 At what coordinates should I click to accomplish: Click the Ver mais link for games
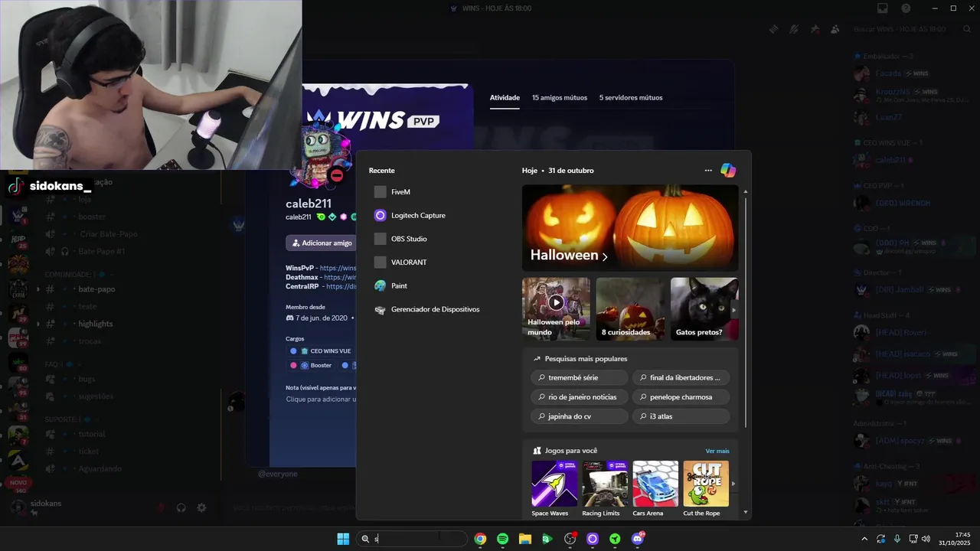(717, 452)
